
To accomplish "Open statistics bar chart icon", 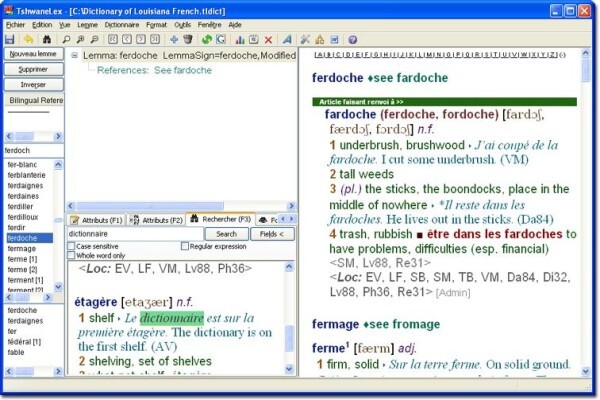I will [x=240, y=39].
